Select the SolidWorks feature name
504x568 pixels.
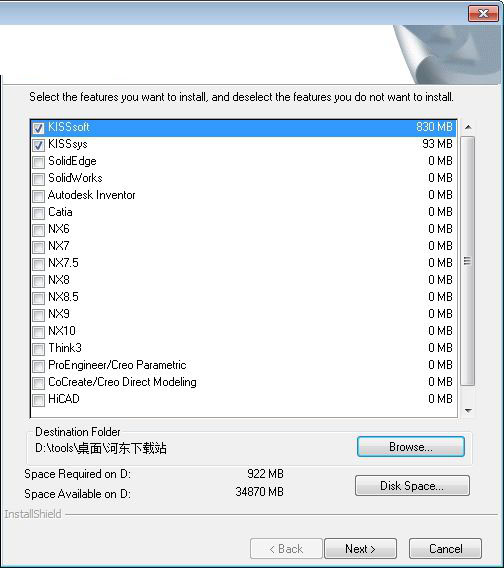coord(75,178)
